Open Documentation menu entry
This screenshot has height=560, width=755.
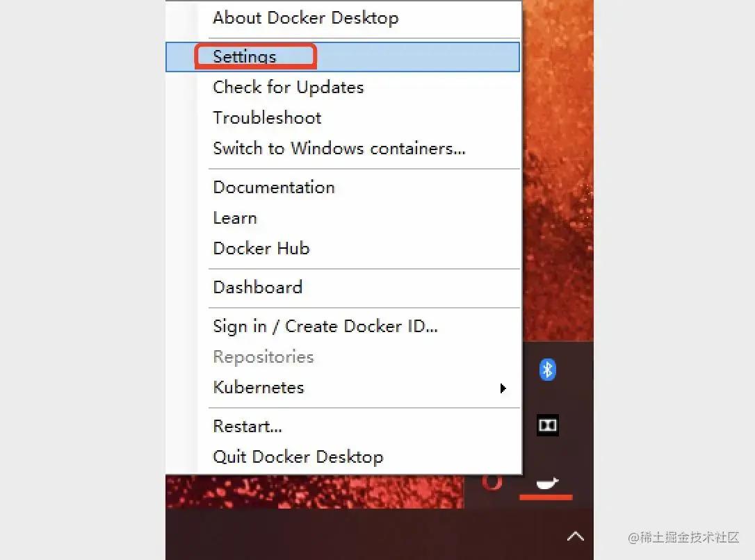tap(342, 187)
